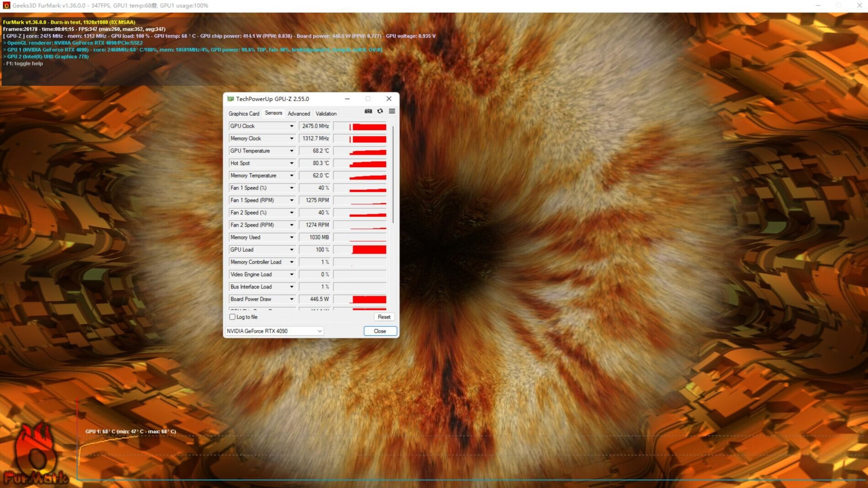868x488 pixels.
Task: Click the 1275 RPM fan speed value
Action: pyautogui.click(x=315, y=200)
